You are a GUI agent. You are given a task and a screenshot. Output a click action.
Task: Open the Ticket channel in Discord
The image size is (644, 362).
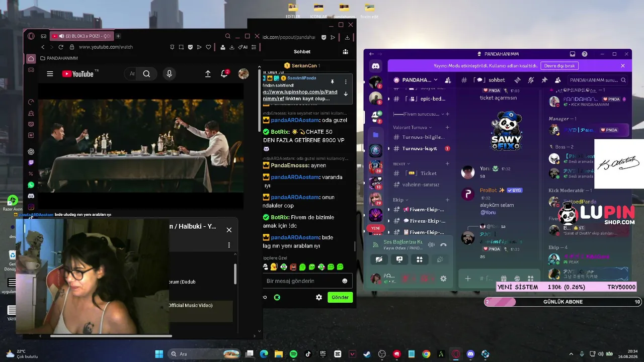click(421, 173)
